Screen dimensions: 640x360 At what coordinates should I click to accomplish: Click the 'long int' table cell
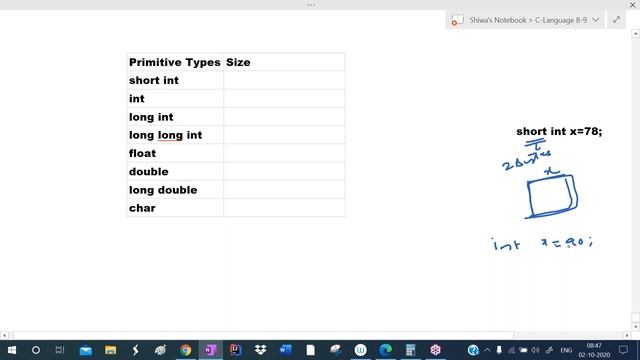[x=175, y=117]
